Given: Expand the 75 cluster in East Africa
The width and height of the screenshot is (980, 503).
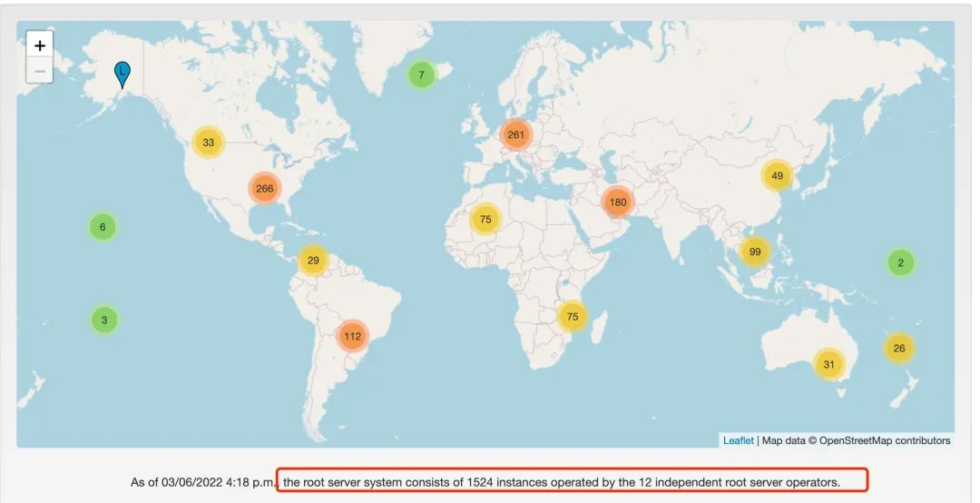Looking at the screenshot, I should click(573, 316).
